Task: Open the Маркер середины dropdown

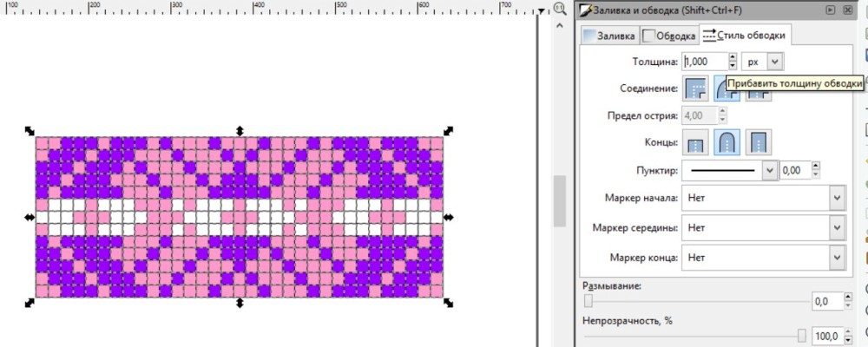Action: (764, 227)
